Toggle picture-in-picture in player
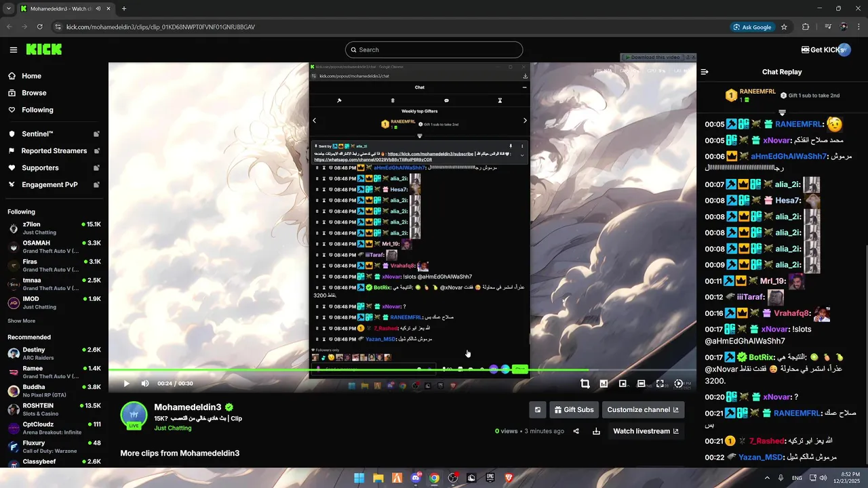Image resolution: width=868 pixels, height=488 pixels. pos(623,384)
